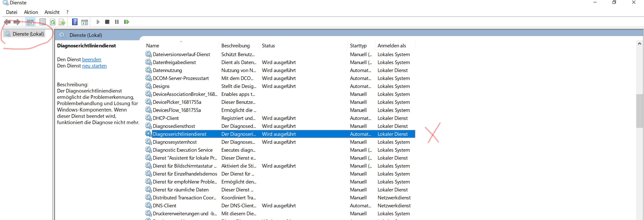Viewport: 644px width, 220px height.
Task: Open the Ansicht menu
Action: point(52,12)
